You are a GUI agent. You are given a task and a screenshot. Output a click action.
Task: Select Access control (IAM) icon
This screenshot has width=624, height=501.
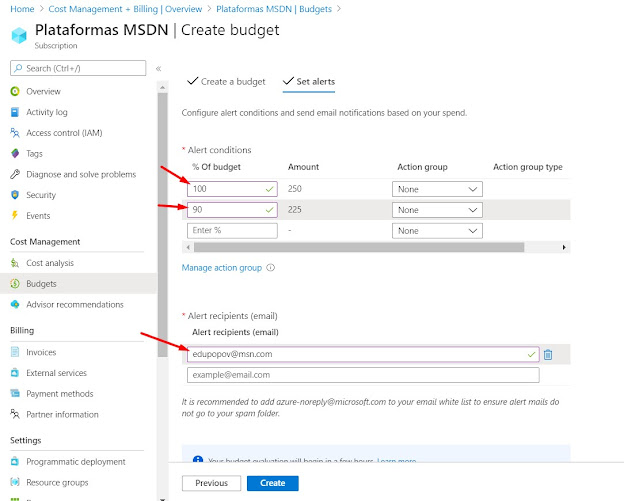15,133
